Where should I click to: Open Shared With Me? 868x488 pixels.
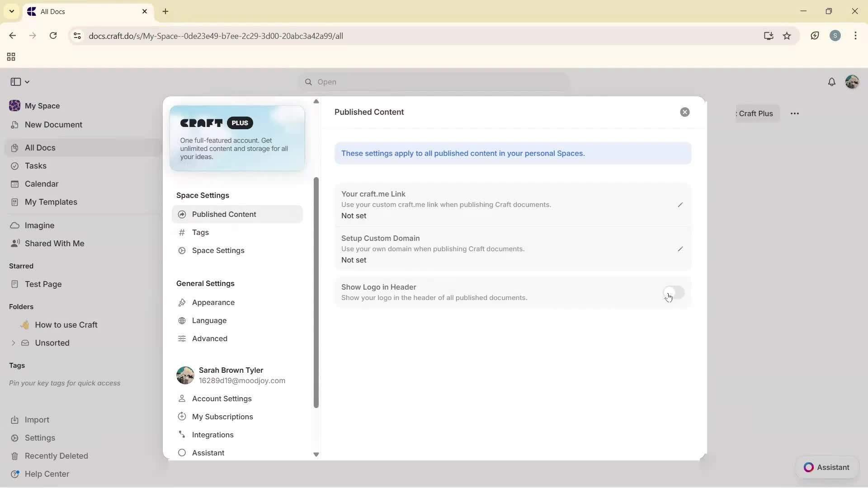(54, 243)
